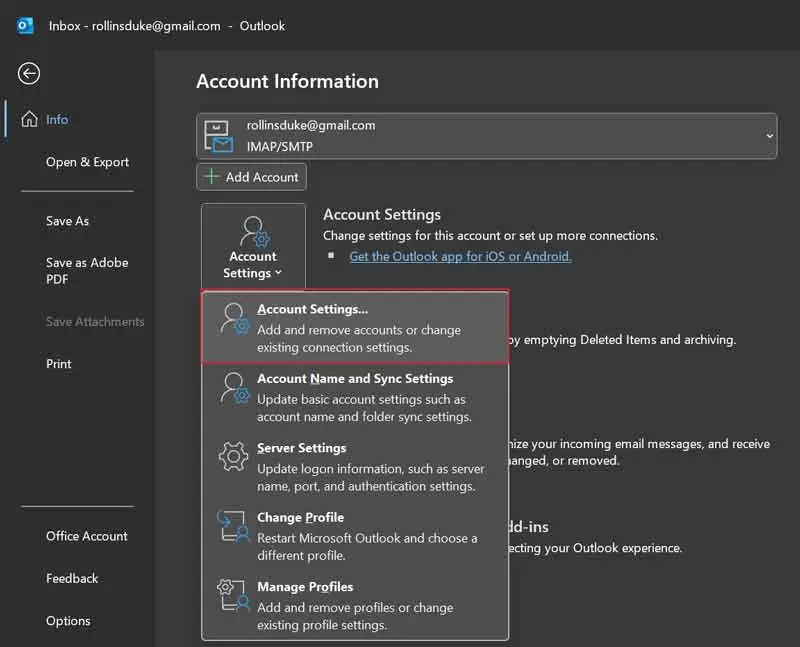Image resolution: width=800 pixels, height=647 pixels.
Task: Click the back arrow to leave backstage view
Action: [x=28, y=74]
